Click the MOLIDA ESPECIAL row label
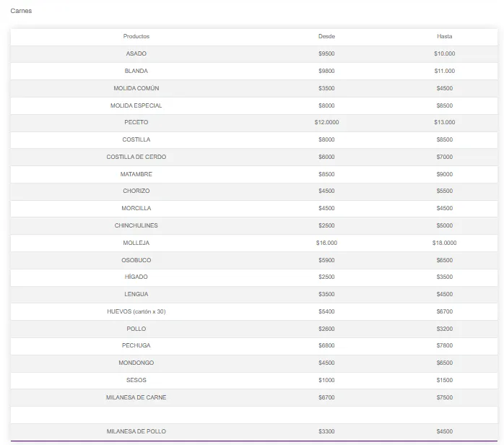 coord(136,105)
